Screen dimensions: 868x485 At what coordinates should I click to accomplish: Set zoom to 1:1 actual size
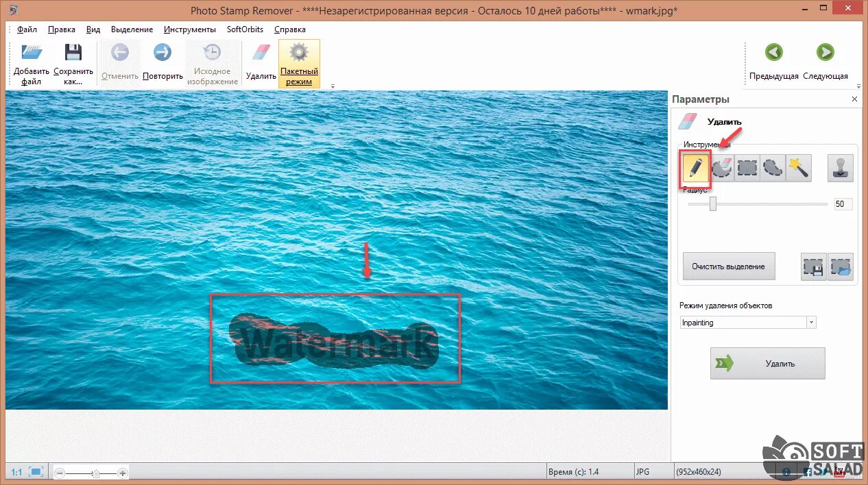[16, 472]
